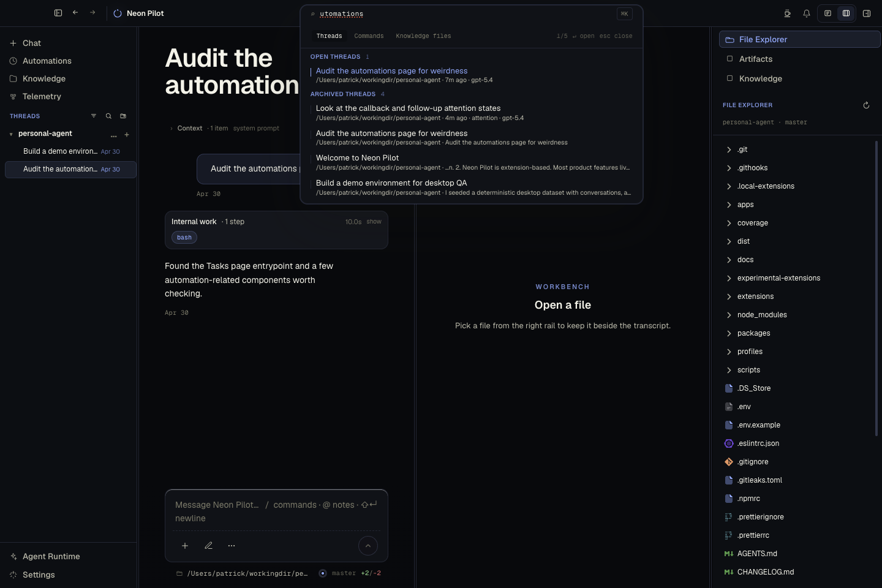Expand the packages folder
The image size is (882, 588).
tap(729, 333)
